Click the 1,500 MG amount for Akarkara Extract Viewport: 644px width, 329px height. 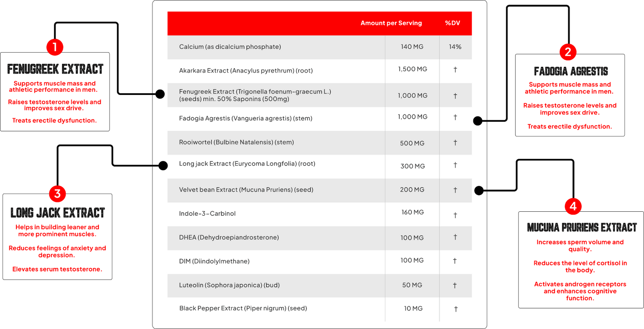412,69
